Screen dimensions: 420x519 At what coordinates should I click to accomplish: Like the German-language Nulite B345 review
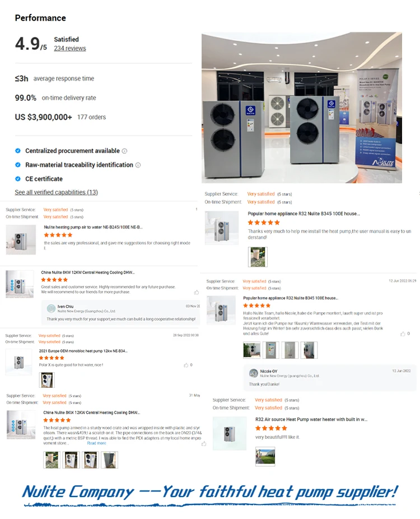pos(403,333)
